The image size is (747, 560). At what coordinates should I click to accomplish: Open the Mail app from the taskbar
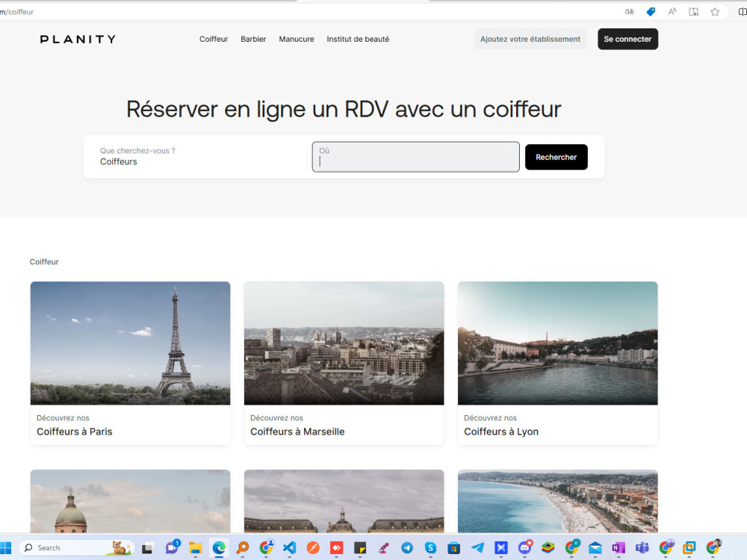point(595,548)
